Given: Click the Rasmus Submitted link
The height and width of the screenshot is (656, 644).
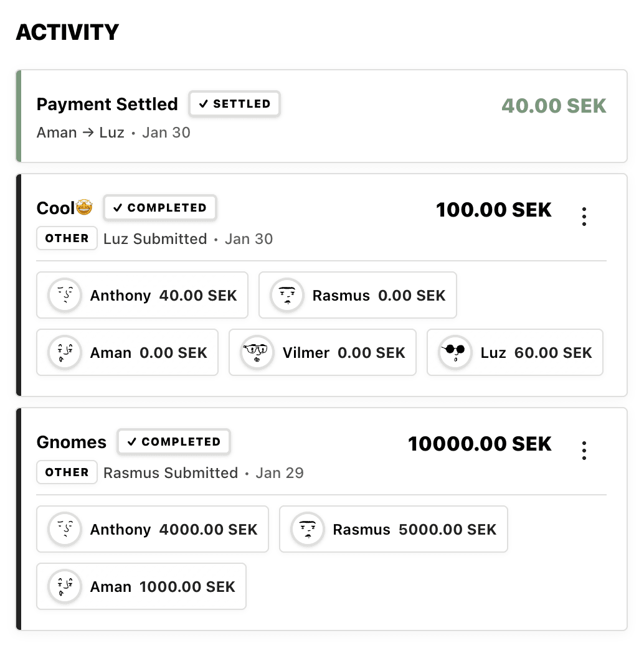Looking at the screenshot, I should coord(171,472).
